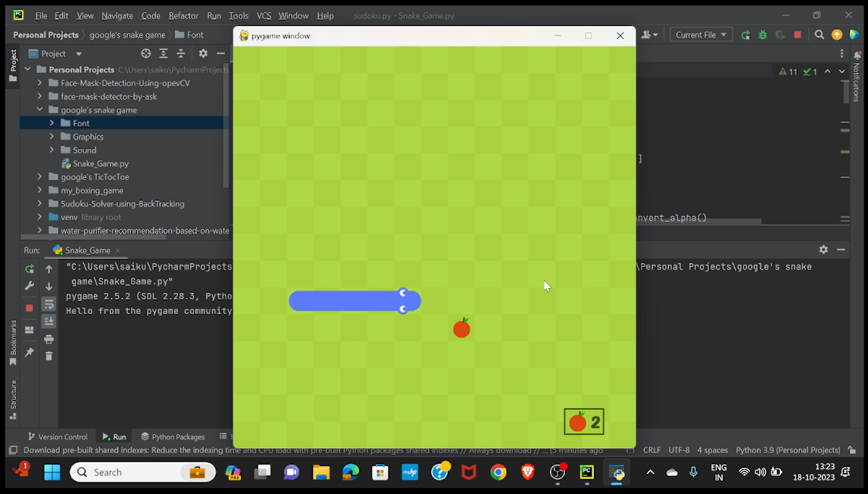Viewport: 868px width, 494px height.
Task: Click the Select Opened File target icon
Action: point(146,54)
